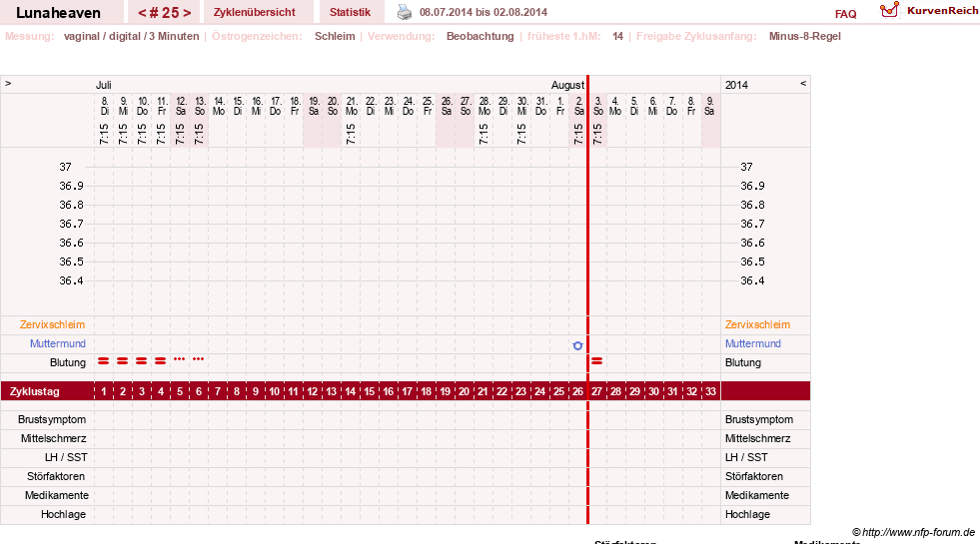Click the Minus-8-Regel setting value

(804, 36)
